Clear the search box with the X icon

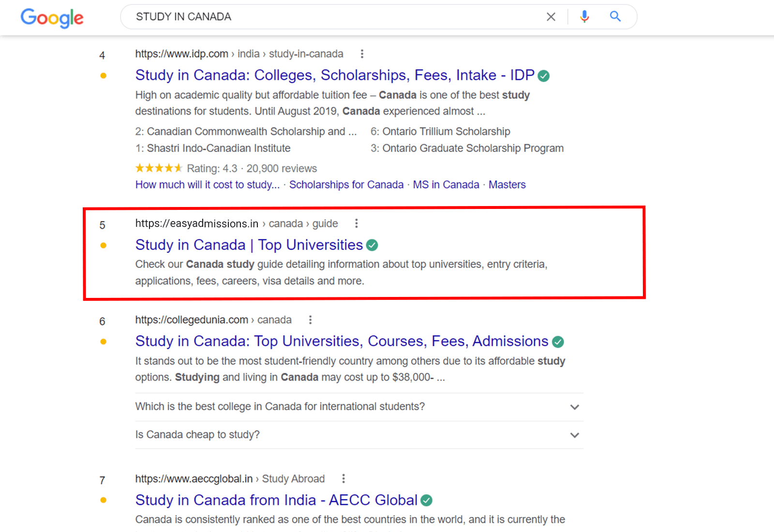[551, 17]
